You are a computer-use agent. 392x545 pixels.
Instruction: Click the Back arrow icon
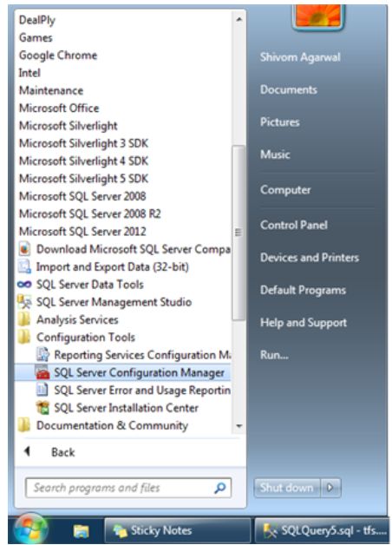point(27,451)
